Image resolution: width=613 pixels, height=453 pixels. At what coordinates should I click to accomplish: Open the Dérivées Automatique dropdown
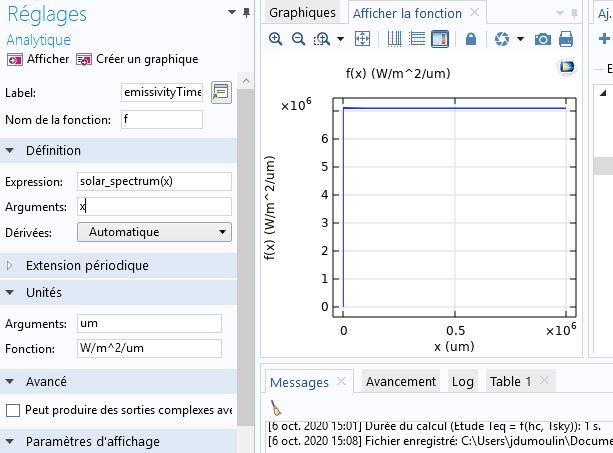[154, 232]
